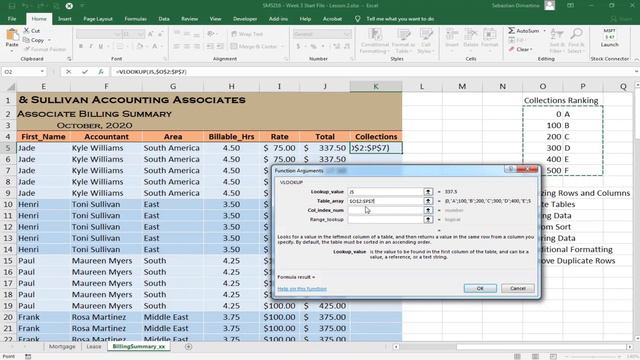
Task: Expand the Clear dropdown arrow
Action: pyautogui.click(x=531, y=49)
